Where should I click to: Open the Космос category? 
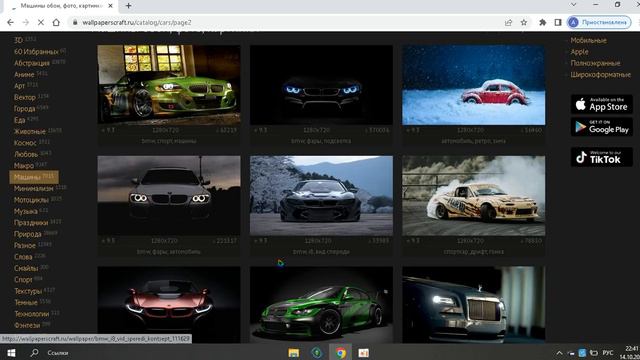pos(25,143)
